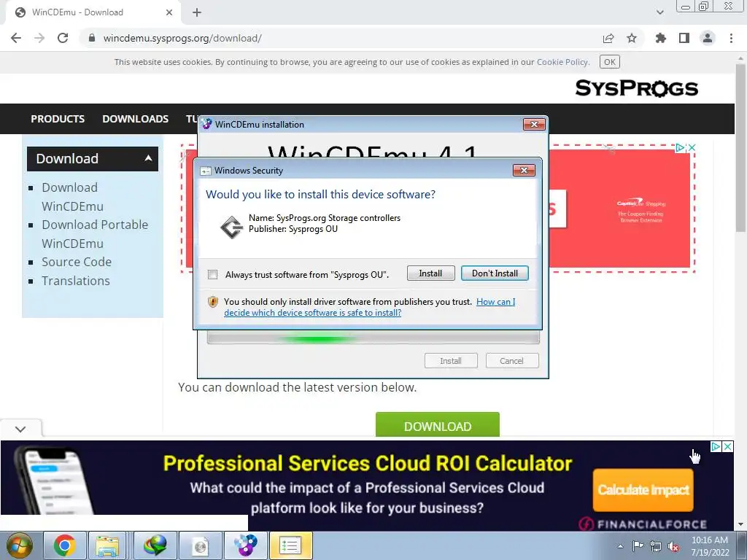Close the bottom ROI Calculator ad
This screenshot has height=560, width=747.
(727, 447)
